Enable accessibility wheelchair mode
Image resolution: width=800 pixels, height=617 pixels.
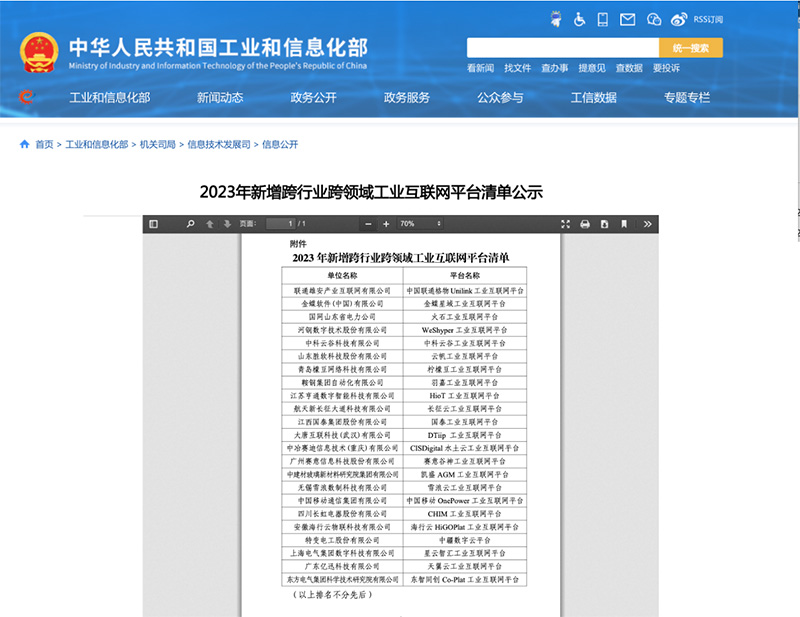point(579,19)
